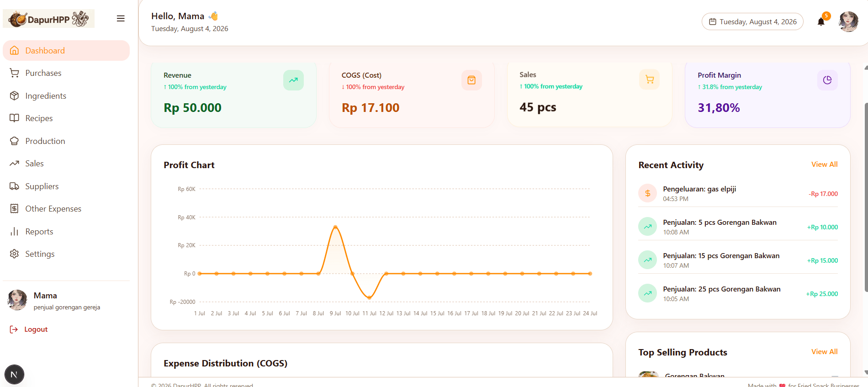View all Top Selling Products
The height and width of the screenshot is (387, 868).
824,352
